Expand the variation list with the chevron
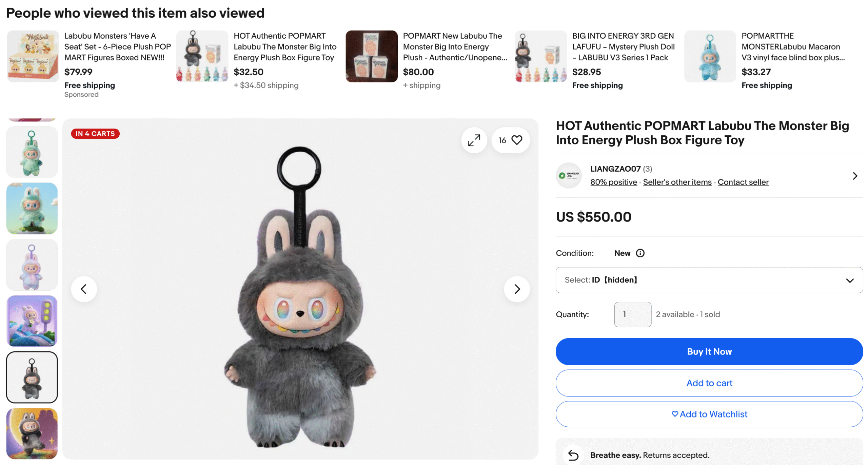Image resolution: width=868 pixels, height=465 pixels. pos(850,280)
